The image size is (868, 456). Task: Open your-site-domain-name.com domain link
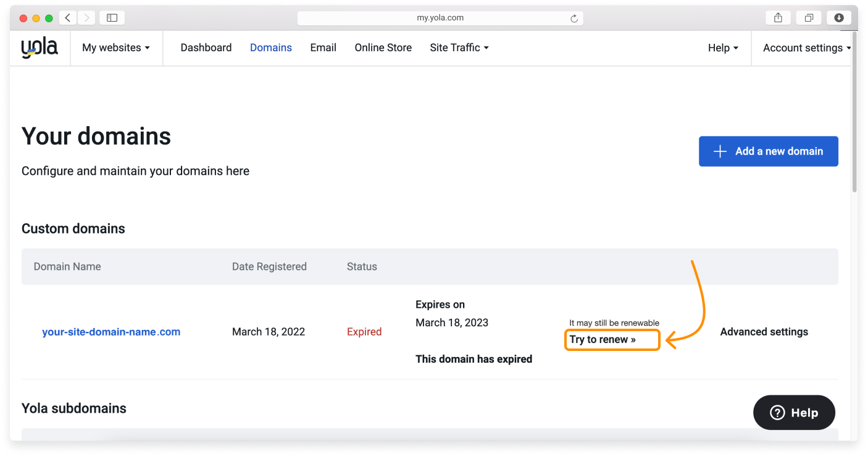point(111,331)
